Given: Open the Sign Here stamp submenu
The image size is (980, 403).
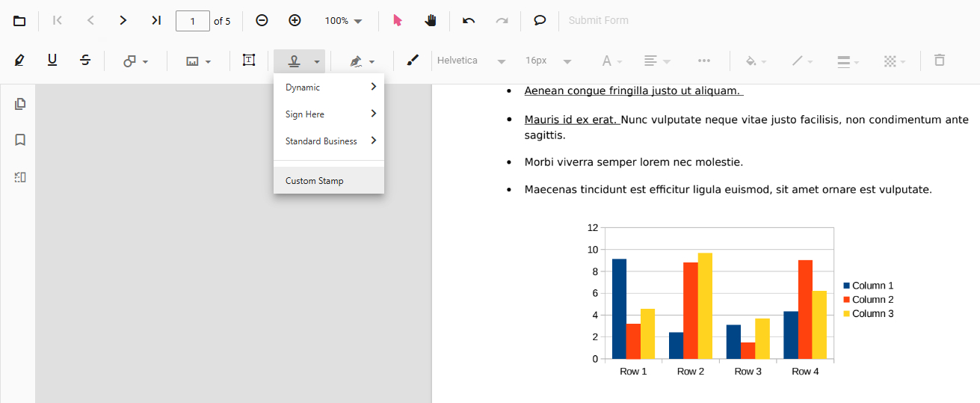Looking at the screenshot, I should point(329,114).
